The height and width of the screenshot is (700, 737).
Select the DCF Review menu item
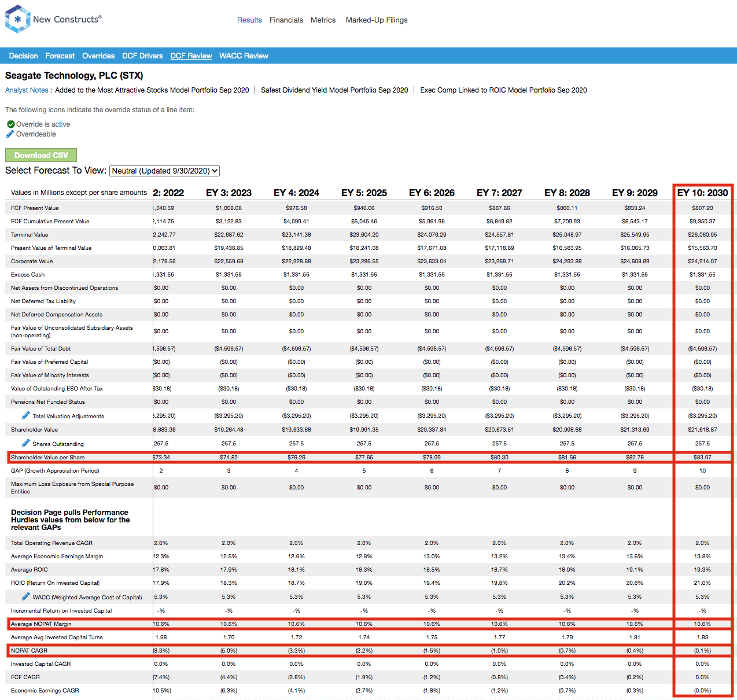(x=191, y=56)
